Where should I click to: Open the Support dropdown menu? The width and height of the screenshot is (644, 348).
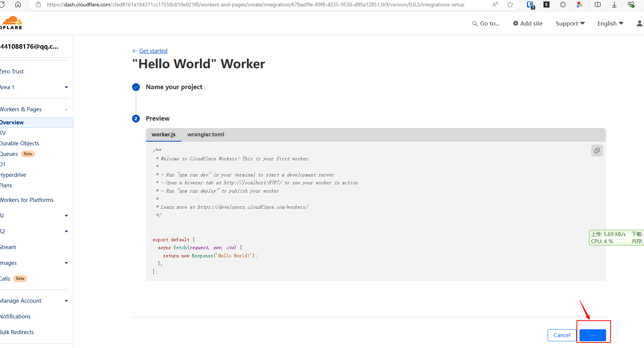(570, 24)
